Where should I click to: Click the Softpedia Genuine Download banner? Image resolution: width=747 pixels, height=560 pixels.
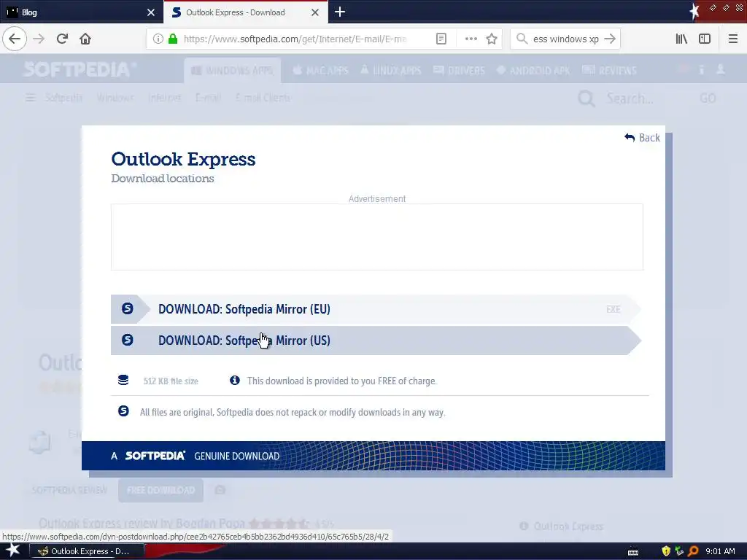click(x=373, y=456)
